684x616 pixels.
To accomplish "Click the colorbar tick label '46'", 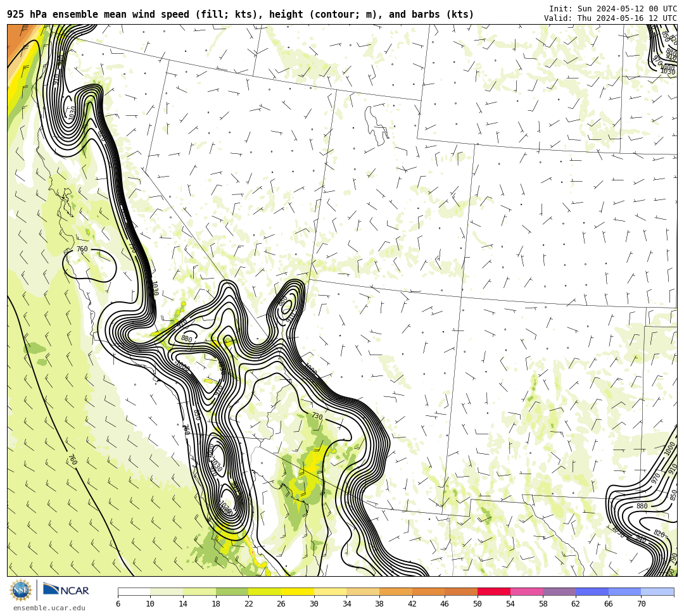I will coord(445,604).
